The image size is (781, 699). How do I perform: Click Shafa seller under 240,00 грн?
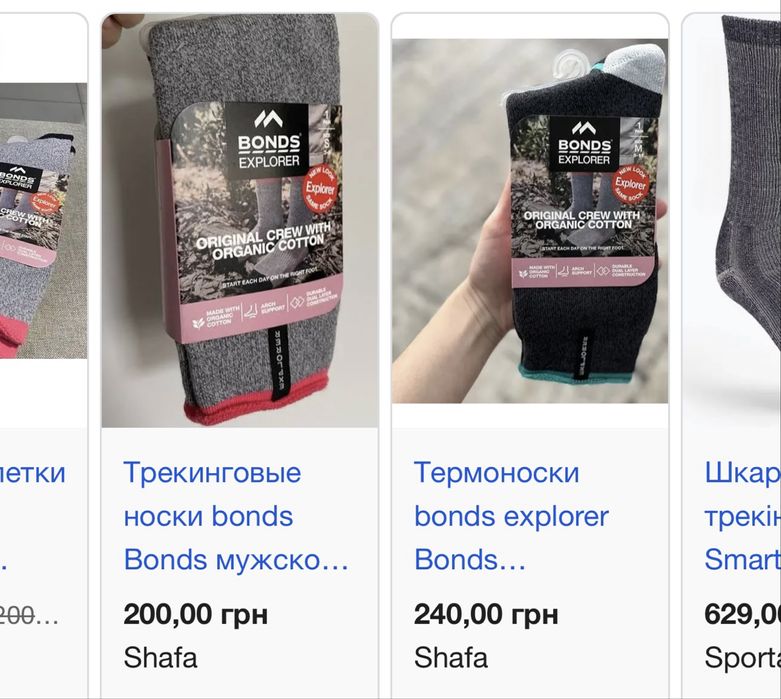coord(451,658)
